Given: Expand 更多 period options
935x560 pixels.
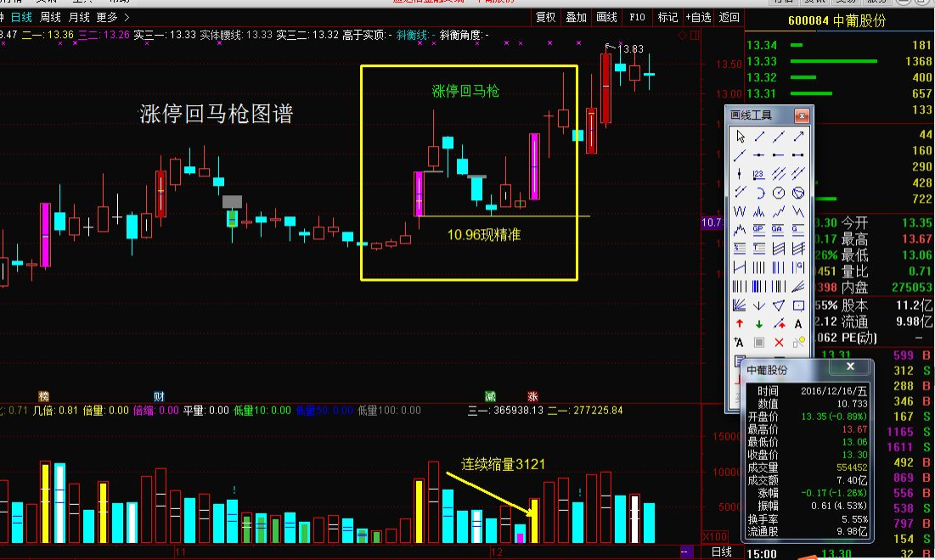Looking at the screenshot, I should click(x=113, y=18).
